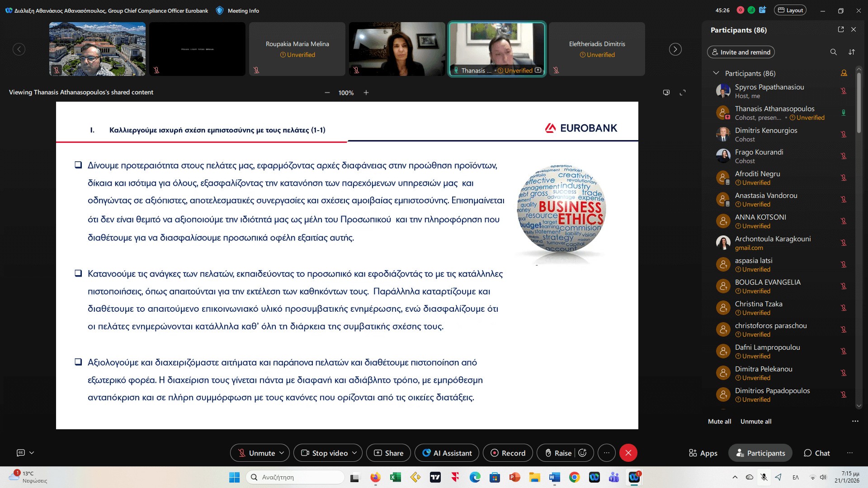Show previous video thumbnails arrow
This screenshot has width=868, height=488.
point(19,49)
